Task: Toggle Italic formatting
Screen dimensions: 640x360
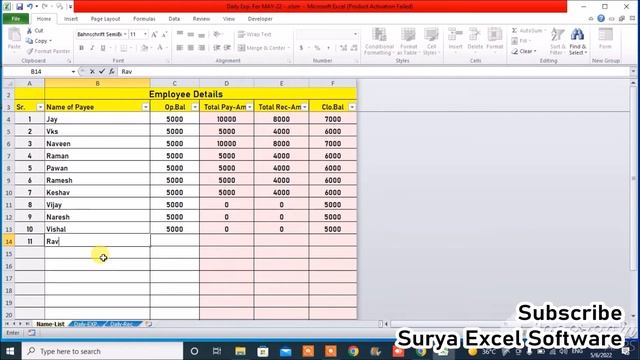Action: [x=92, y=48]
